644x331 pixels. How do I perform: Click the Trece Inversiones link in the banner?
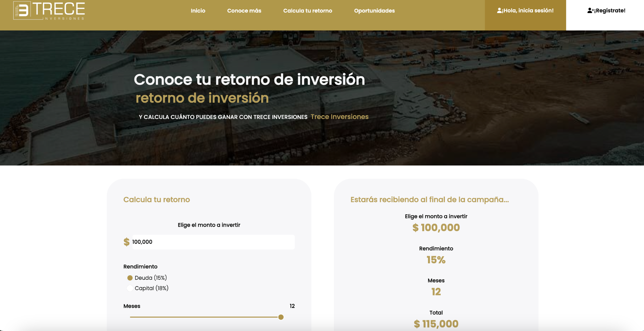click(x=339, y=117)
